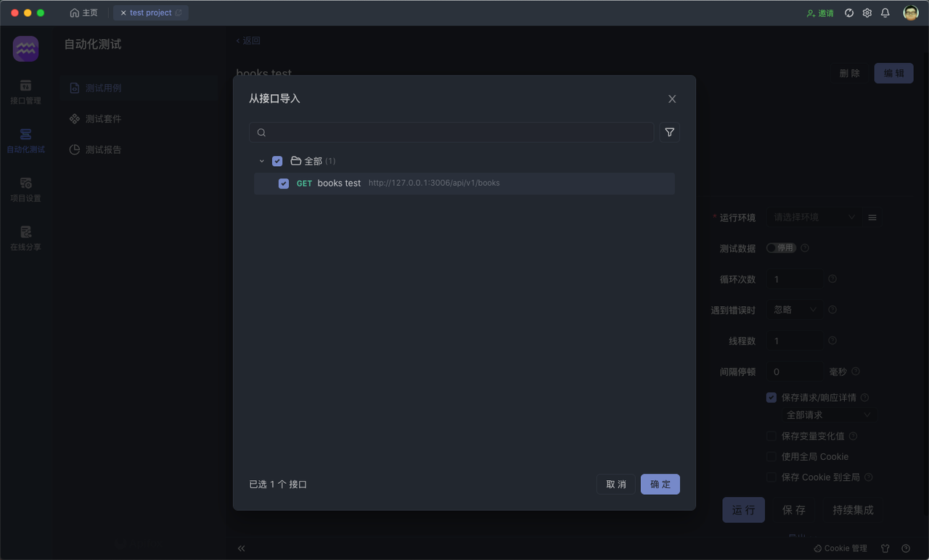Open the filter icon in import dialog
The height and width of the screenshot is (560, 929).
(669, 132)
